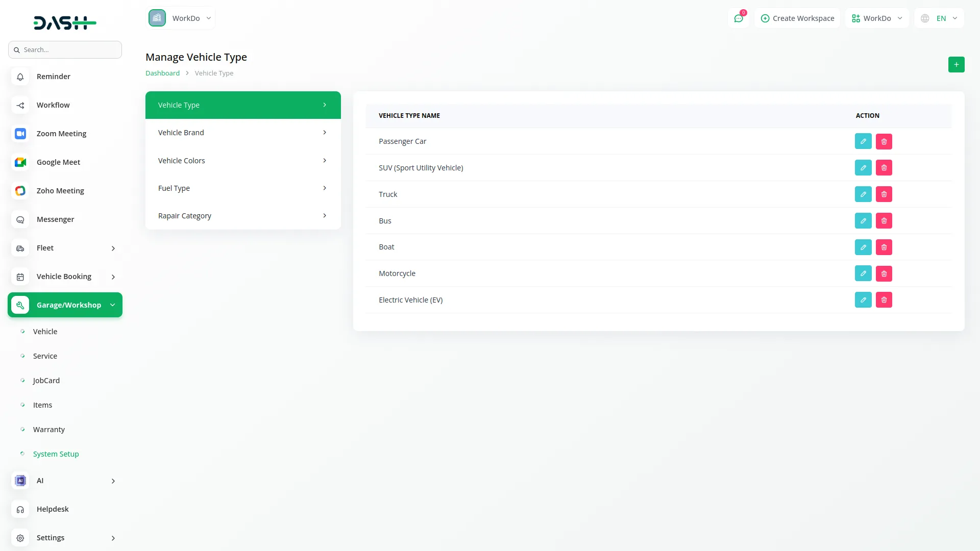Click the Zoho Meeting sidebar icon

coord(20,191)
